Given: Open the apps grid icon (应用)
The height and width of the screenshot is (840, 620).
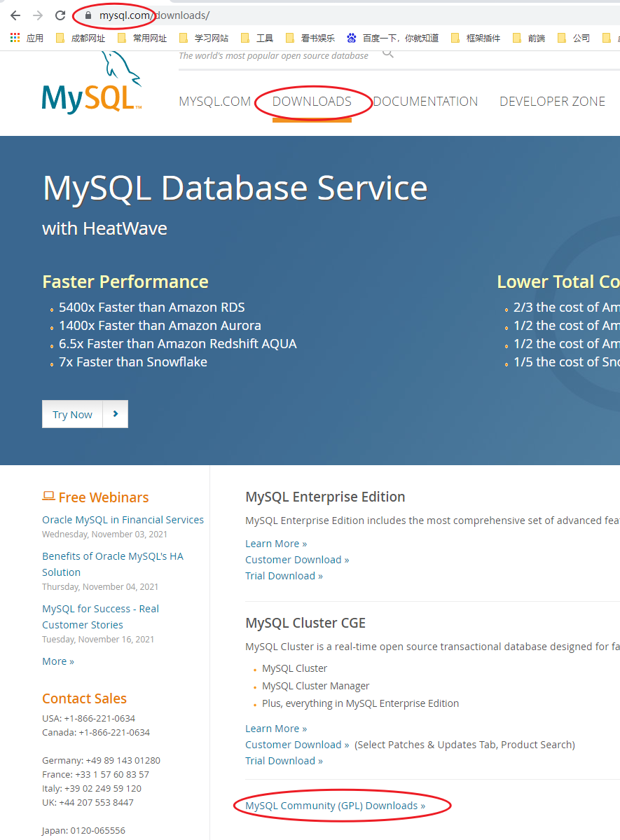Looking at the screenshot, I should pos(27,38).
